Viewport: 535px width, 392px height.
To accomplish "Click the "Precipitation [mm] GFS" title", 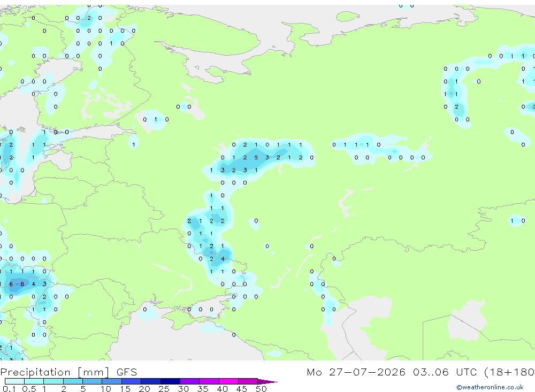I will [x=68, y=372].
